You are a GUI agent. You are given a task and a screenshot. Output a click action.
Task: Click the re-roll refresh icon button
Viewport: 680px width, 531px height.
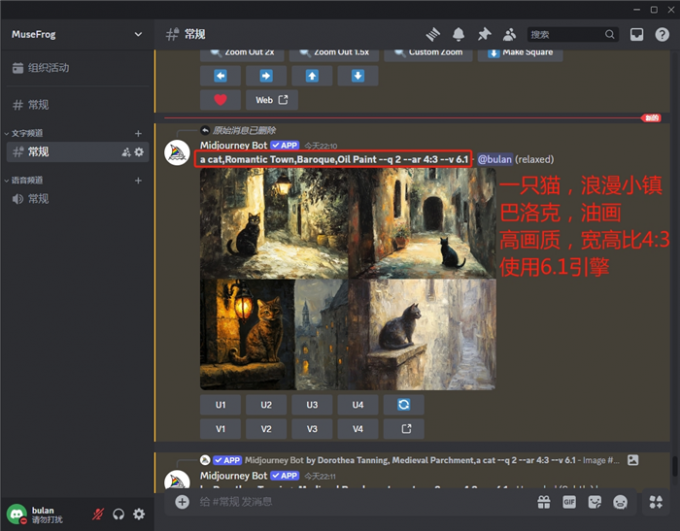404,405
